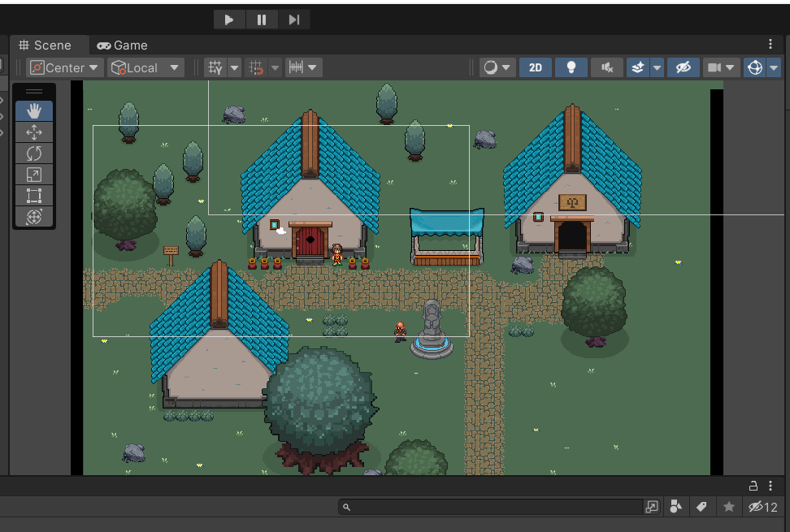
Task: Click the search by label tag icon
Action: 701,508
